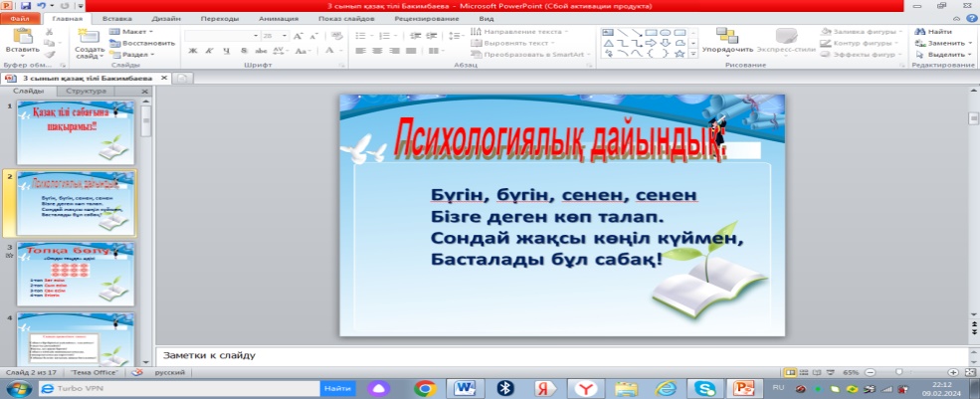Open the Layout (Макет) dropdown
This screenshot has width=980, height=399.
[x=135, y=32]
